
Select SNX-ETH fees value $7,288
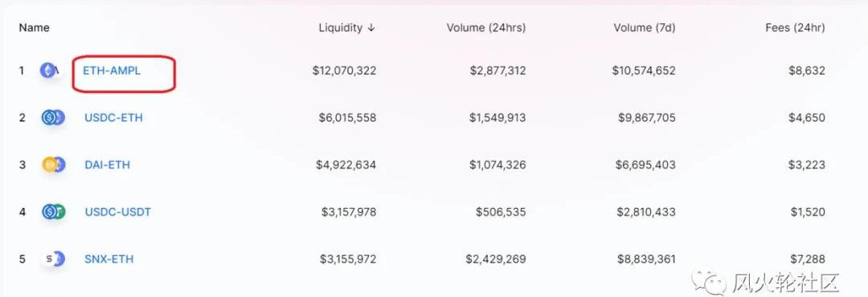(x=807, y=258)
